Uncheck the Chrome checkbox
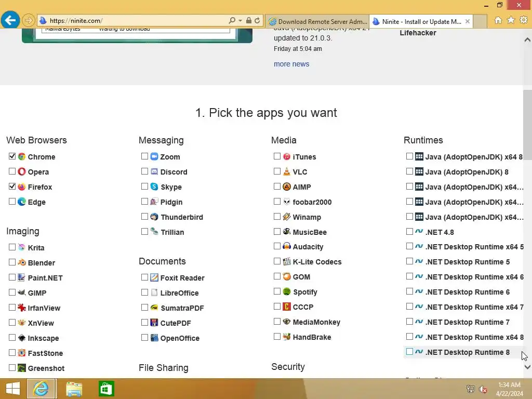 12,156
